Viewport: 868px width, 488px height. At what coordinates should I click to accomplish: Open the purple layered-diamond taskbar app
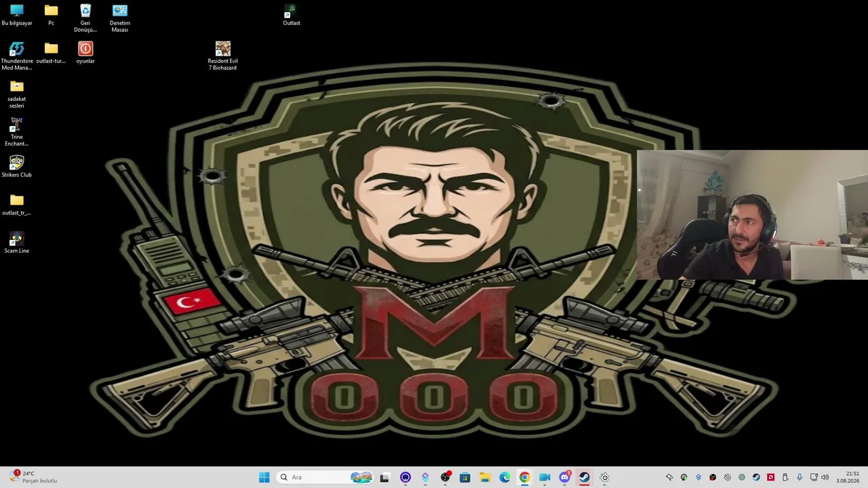pyautogui.click(x=425, y=477)
